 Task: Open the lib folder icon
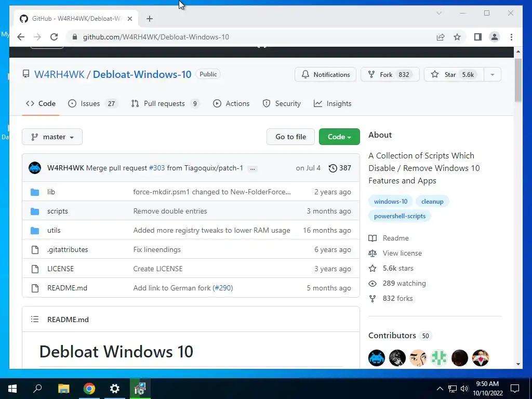(35, 192)
